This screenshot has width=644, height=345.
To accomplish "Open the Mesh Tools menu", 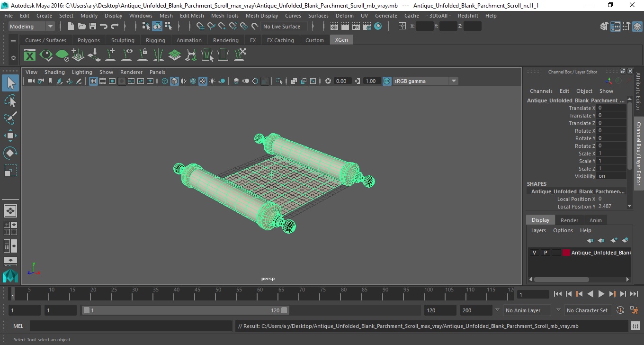I will [224, 16].
